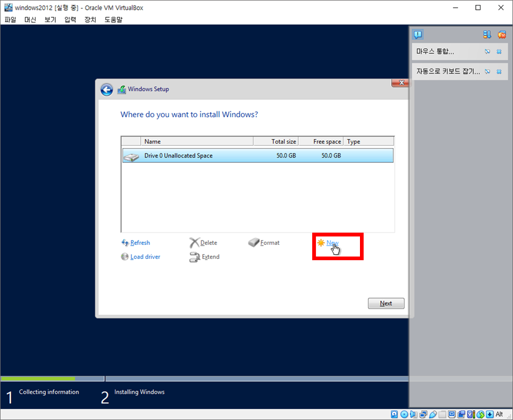Click the dismiss all notifications icon
513x420 pixels.
click(x=501, y=34)
